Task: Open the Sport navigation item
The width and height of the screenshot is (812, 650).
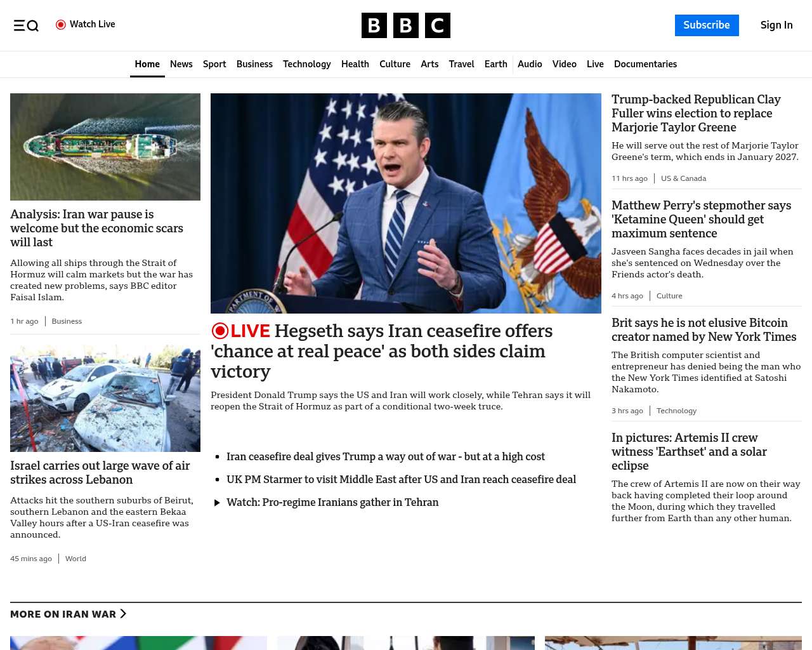Action: 214,64
